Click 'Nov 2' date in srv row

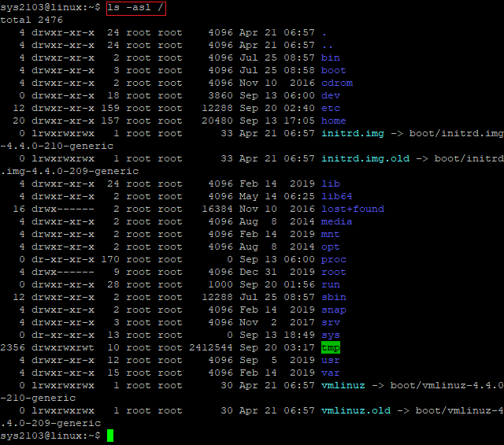pos(258,322)
